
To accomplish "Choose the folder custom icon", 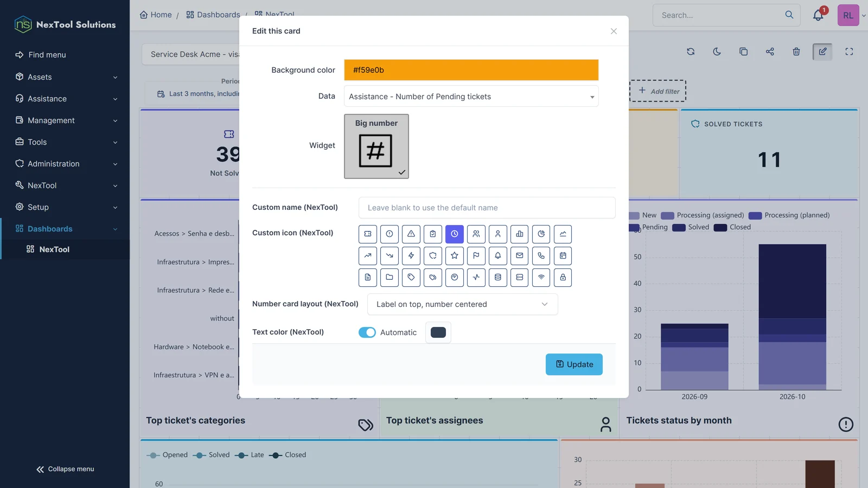I will coord(390,278).
